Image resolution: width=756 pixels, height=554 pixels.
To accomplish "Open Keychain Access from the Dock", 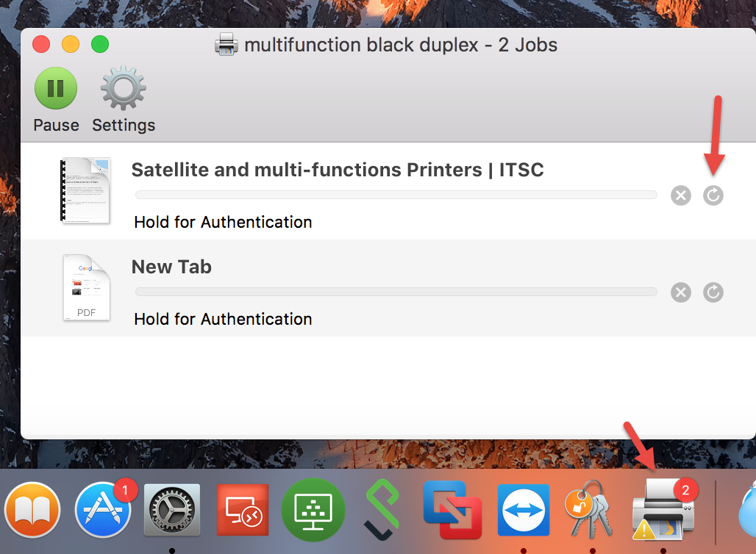I will click(x=592, y=510).
